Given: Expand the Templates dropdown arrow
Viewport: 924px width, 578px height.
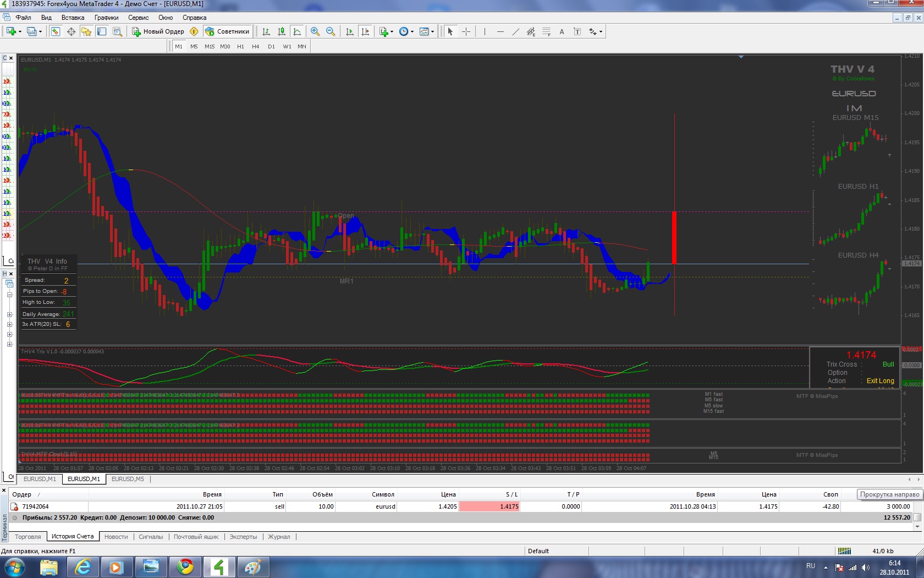Looking at the screenshot, I should (x=432, y=31).
